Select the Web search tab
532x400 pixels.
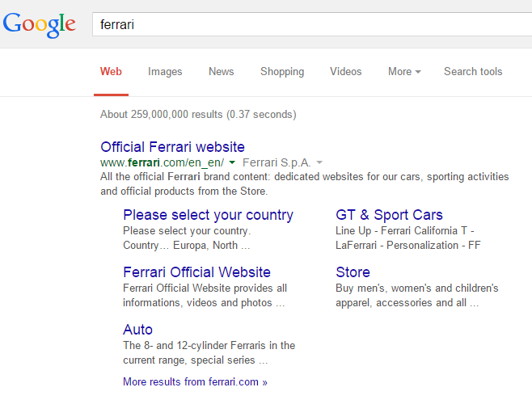111,72
